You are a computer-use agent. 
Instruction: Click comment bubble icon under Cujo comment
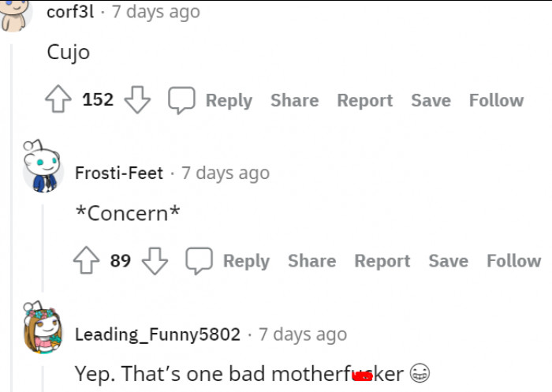click(x=182, y=100)
